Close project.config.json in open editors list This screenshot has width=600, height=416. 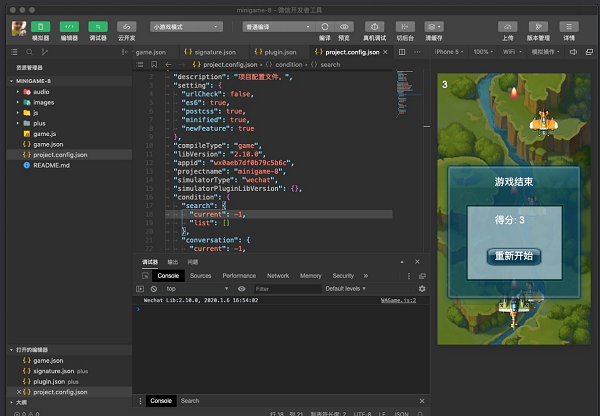[19, 392]
